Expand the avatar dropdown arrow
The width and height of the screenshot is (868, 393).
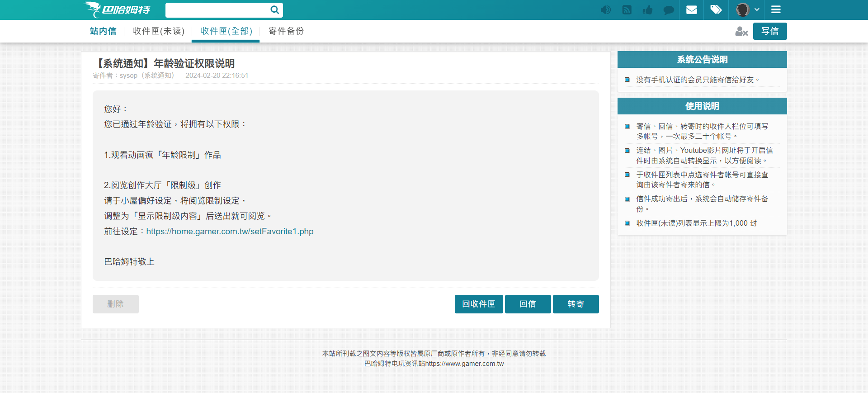pyautogui.click(x=757, y=10)
